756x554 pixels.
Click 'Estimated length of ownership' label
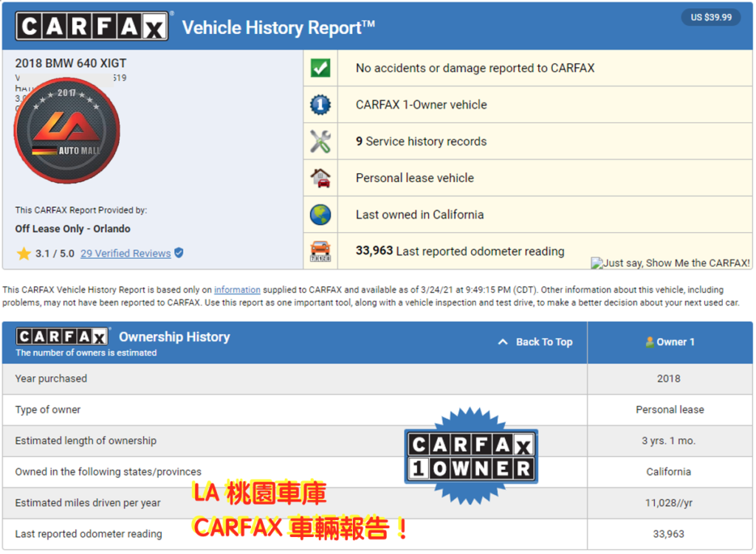click(86, 441)
